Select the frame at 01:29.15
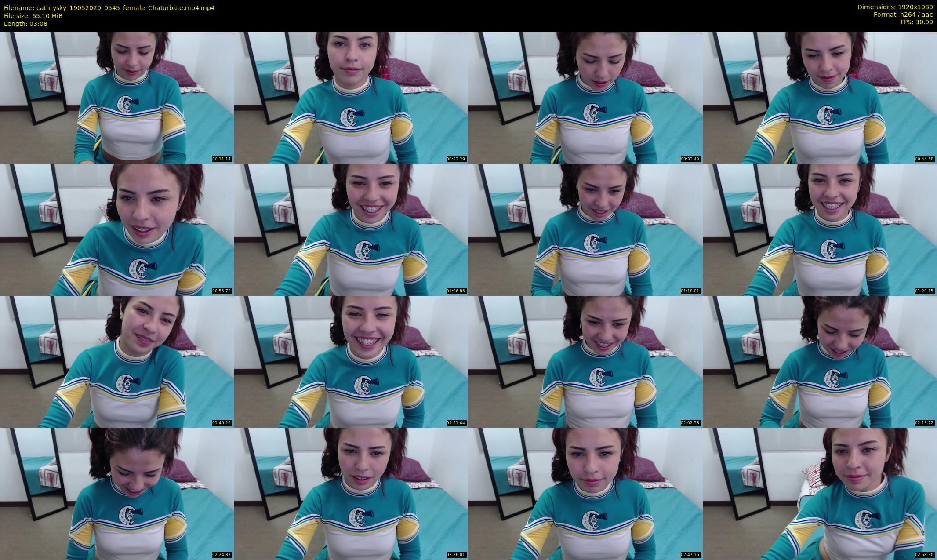 point(820,229)
